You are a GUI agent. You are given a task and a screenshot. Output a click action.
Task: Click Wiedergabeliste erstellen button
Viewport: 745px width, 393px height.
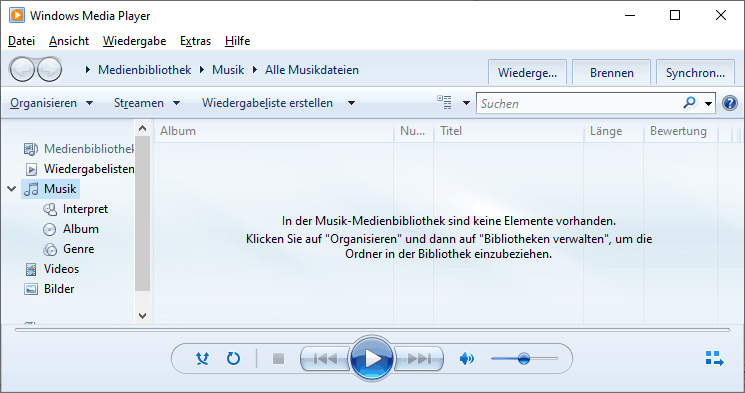pos(267,103)
